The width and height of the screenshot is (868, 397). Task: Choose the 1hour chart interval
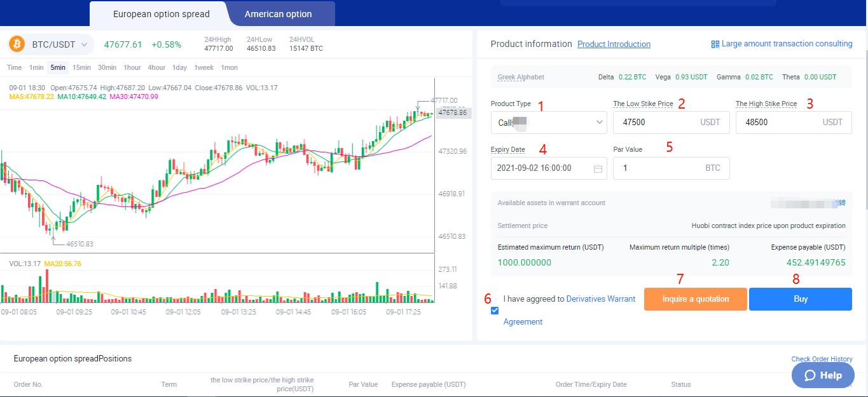point(132,67)
